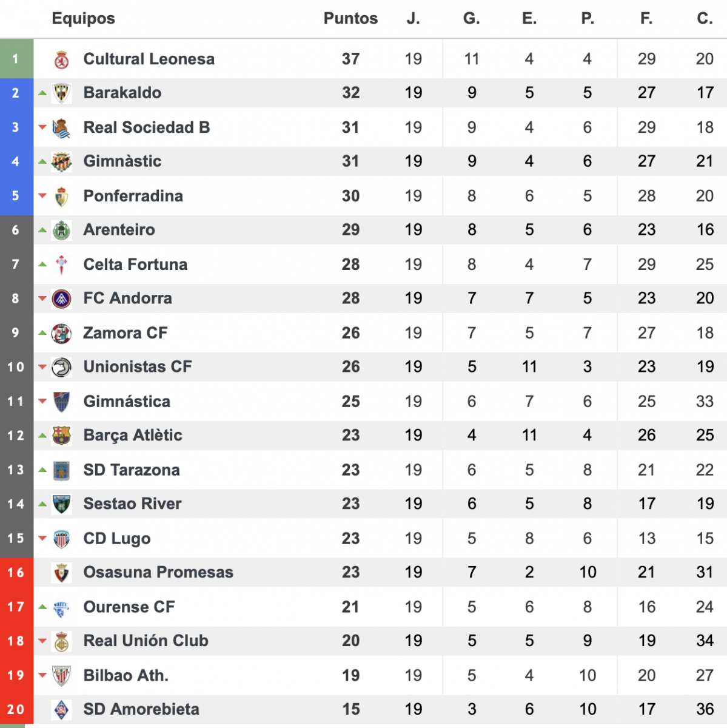Select the Osasuna Promesas shield icon

[x=61, y=573]
